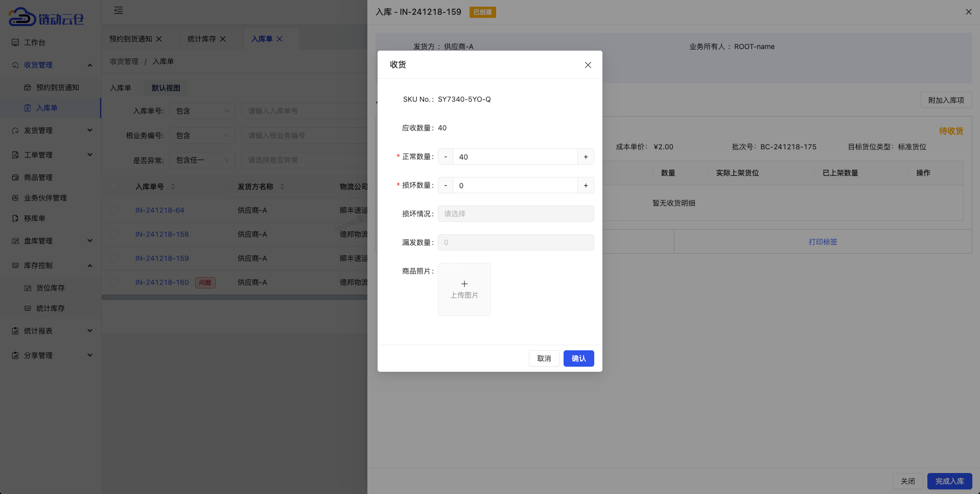Select checkbox for row IN-241218-64
Screen dimensions: 980x494
(x=114, y=210)
